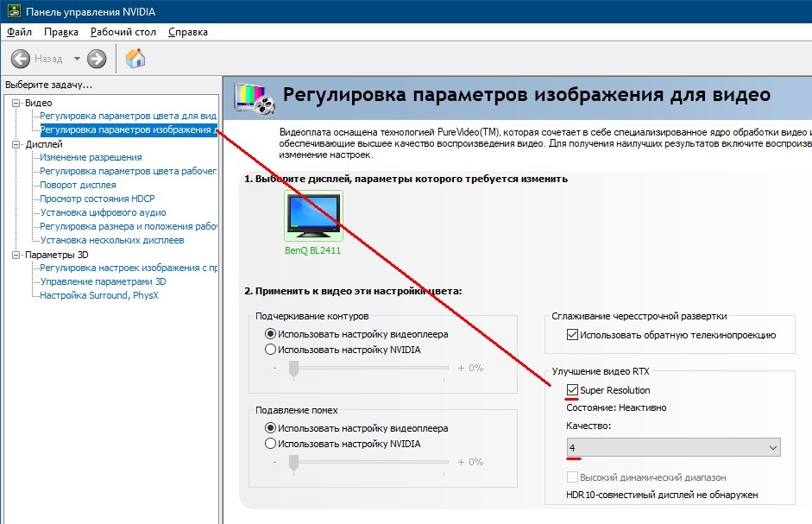Image resolution: width=812 pixels, height=524 pixels.
Task: Open Управление параметрами 3D page
Action: point(103,281)
